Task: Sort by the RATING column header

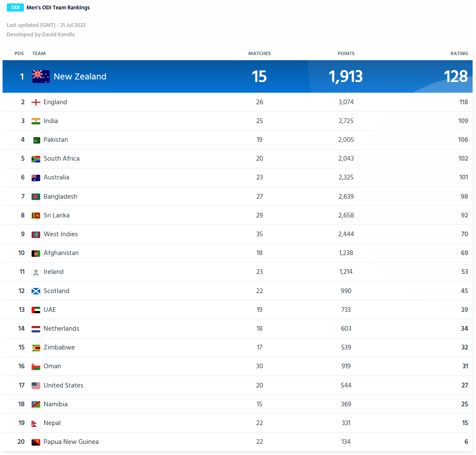Action: 459,53
